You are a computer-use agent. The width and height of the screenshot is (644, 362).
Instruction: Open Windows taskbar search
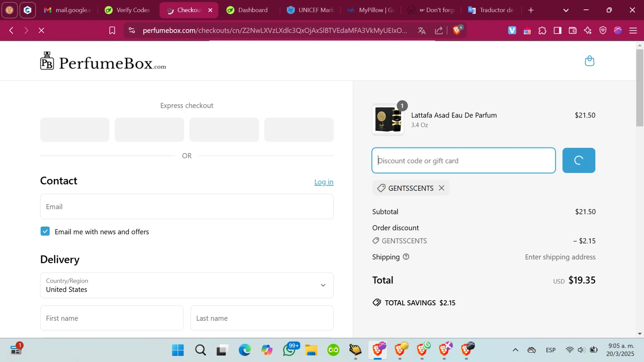[x=200, y=350]
